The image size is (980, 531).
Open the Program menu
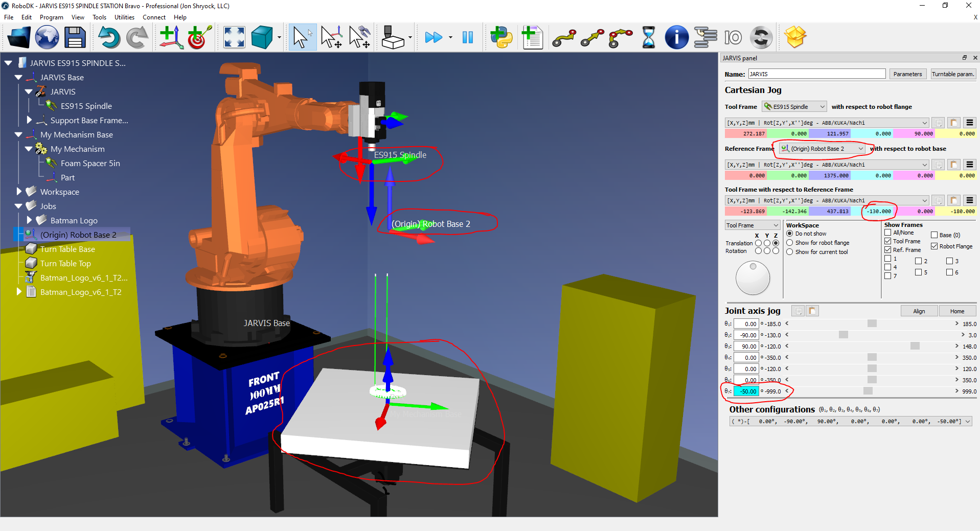click(x=51, y=17)
